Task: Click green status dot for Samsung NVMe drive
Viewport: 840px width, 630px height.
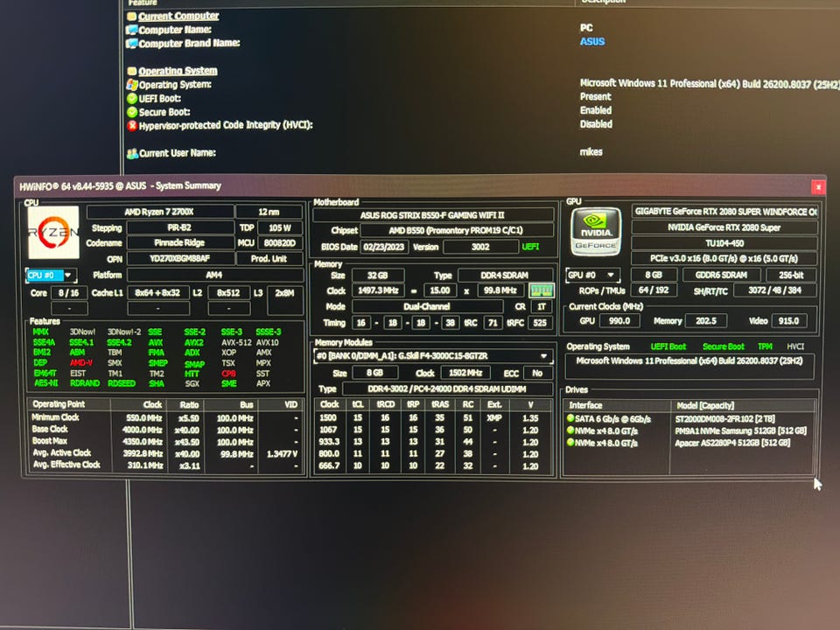Action: coord(570,430)
